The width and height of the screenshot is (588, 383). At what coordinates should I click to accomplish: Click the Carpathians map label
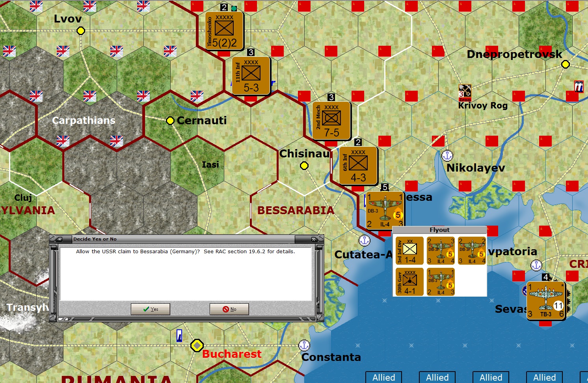(84, 120)
